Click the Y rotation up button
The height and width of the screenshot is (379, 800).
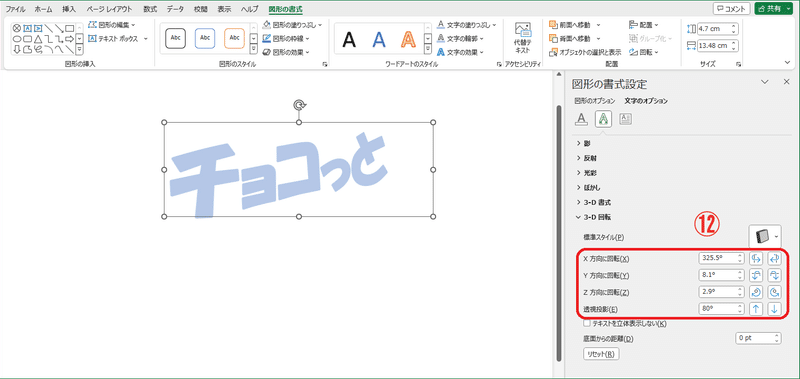[x=756, y=275]
